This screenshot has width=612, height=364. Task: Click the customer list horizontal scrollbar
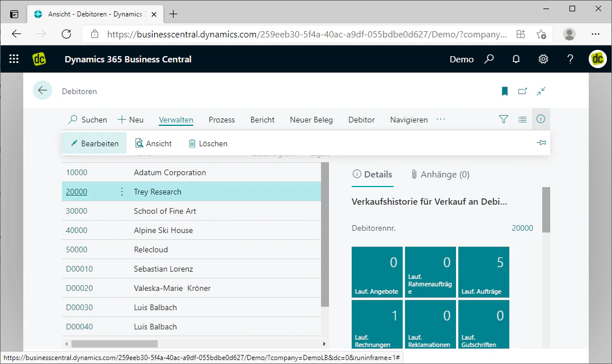click(115, 344)
